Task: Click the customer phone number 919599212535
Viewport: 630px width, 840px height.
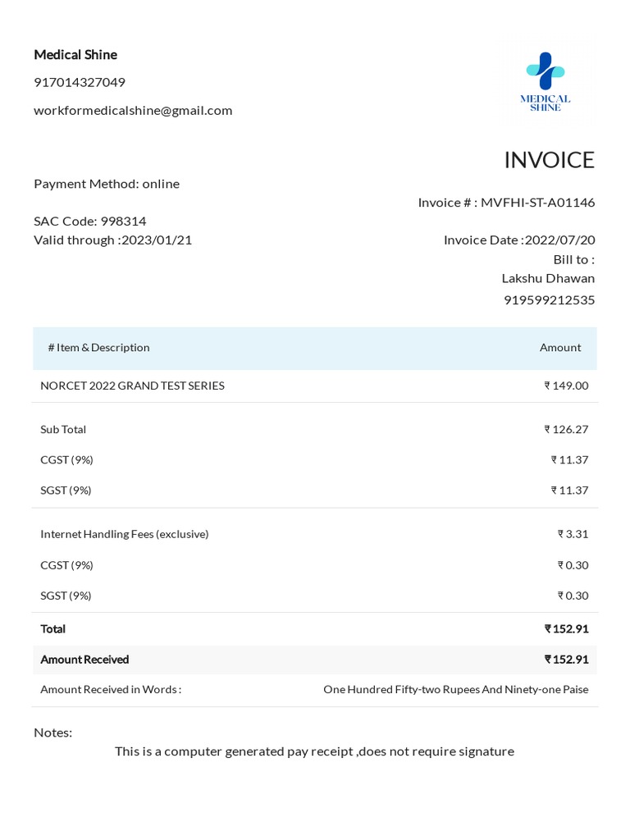Action: [x=549, y=300]
